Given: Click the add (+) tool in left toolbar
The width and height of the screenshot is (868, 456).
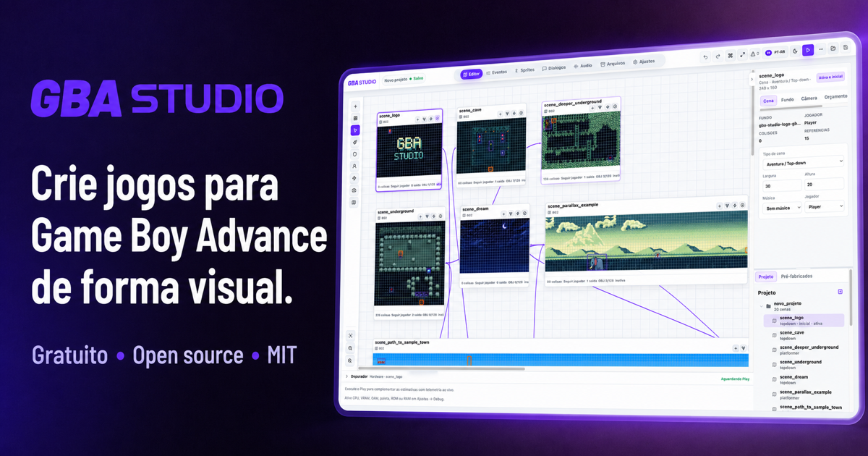Looking at the screenshot, I should (355, 106).
